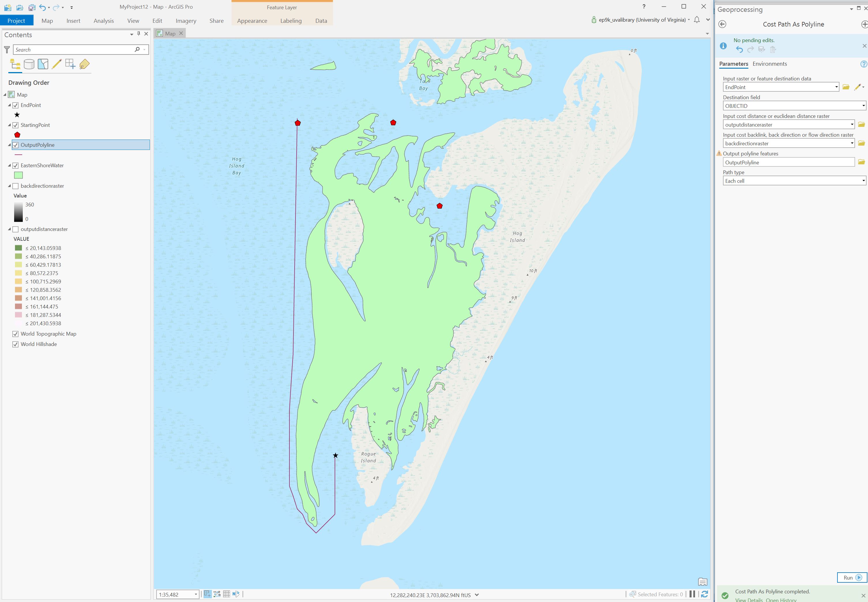The image size is (868, 602).
Task: Open the Path type dropdown
Action: (x=863, y=181)
